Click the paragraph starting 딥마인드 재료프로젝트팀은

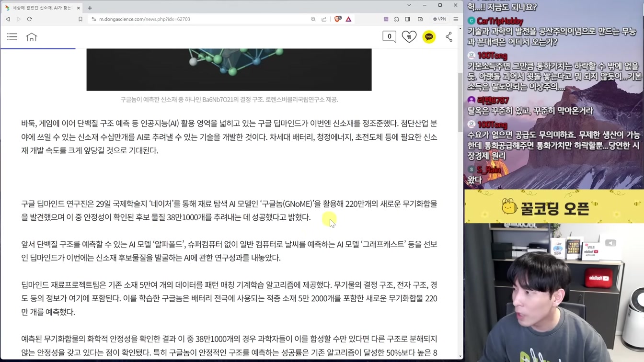tap(229, 298)
